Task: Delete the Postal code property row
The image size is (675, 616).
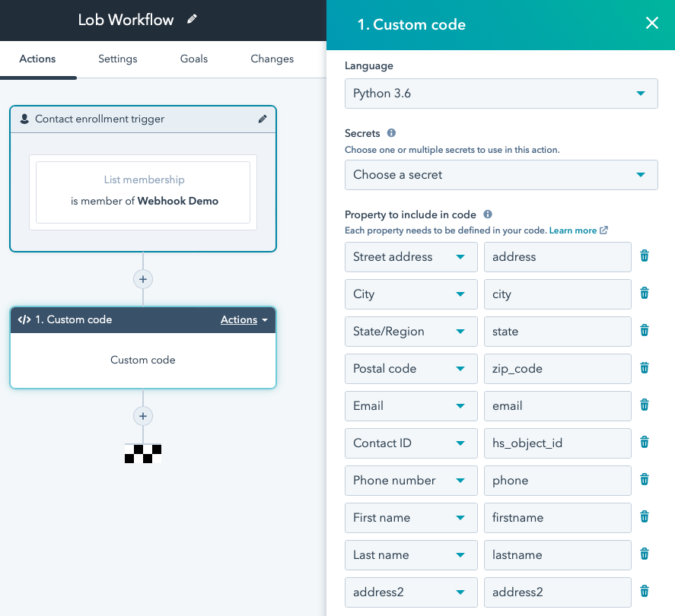Action: pos(644,368)
